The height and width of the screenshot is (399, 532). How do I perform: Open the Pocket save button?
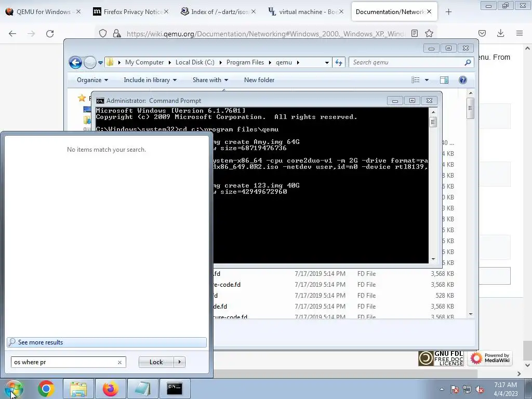pos(482,33)
